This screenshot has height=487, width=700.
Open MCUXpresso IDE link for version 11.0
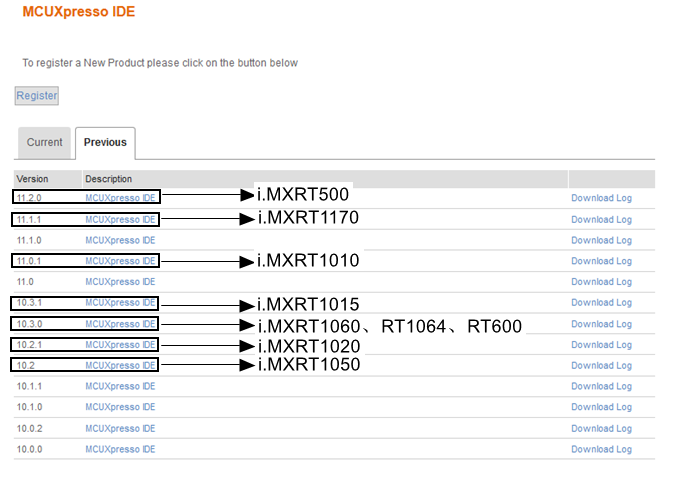pos(120,282)
